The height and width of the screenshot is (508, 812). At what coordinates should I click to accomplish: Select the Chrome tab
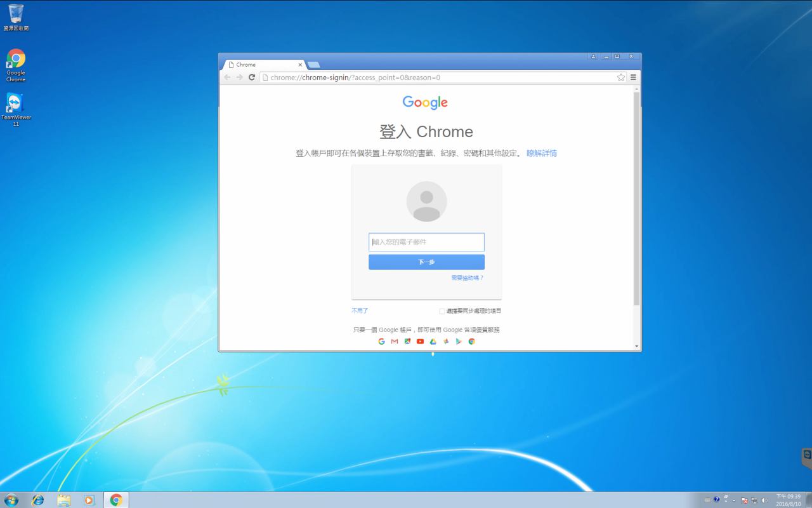265,65
